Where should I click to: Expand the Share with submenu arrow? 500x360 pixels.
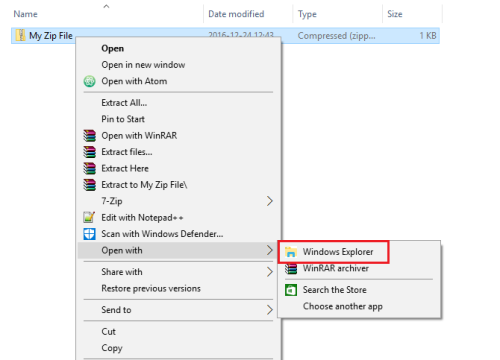270,272
